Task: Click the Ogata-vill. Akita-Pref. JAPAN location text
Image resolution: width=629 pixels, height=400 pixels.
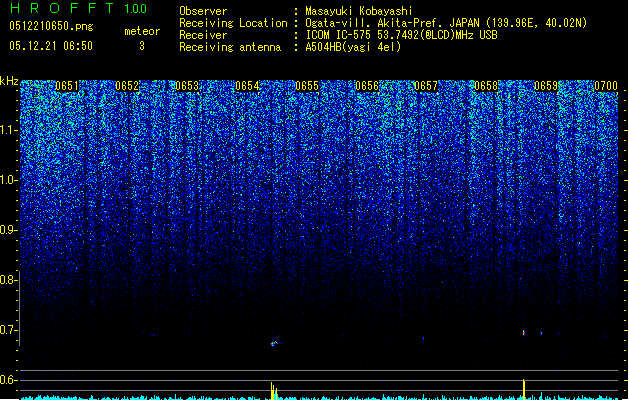Action: (446, 23)
